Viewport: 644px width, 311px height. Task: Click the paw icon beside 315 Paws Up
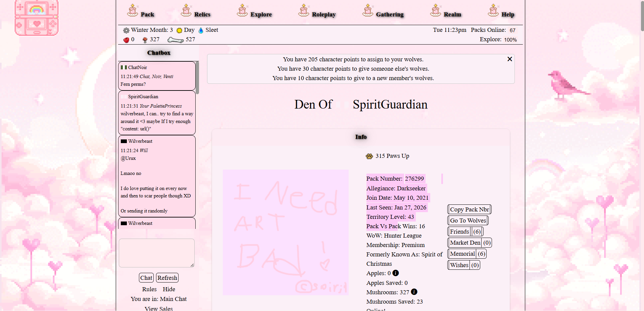point(369,156)
